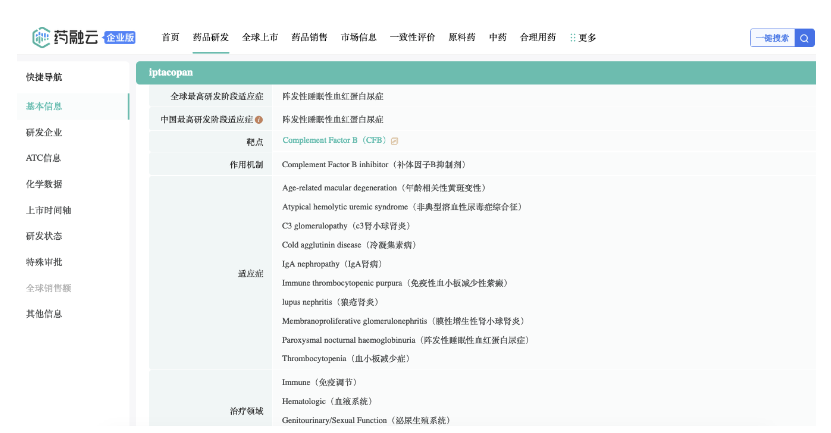Image resolution: width=831 pixels, height=433 pixels.
Task: Go to 全球上市 menu item
Action: pyautogui.click(x=259, y=38)
